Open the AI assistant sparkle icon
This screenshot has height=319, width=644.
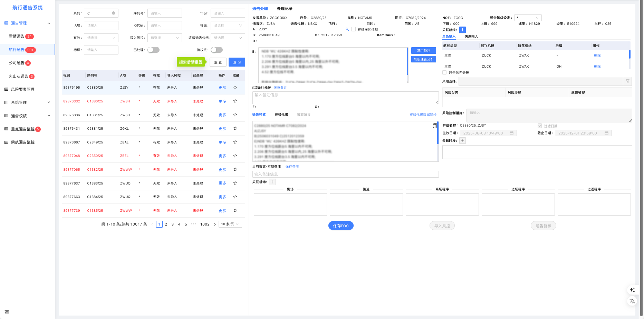point(632,290)
